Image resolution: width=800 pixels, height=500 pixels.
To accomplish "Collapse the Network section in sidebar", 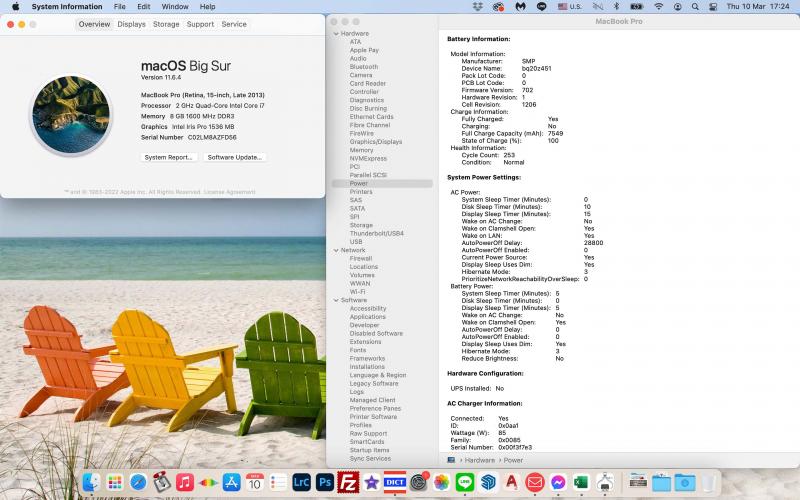I will 336,251.
